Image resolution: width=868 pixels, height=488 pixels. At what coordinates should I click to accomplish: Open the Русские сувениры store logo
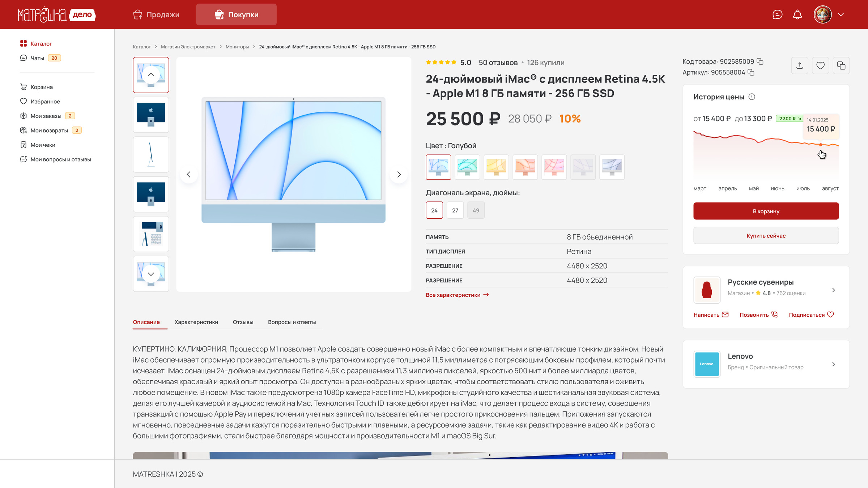click(707, 290)
